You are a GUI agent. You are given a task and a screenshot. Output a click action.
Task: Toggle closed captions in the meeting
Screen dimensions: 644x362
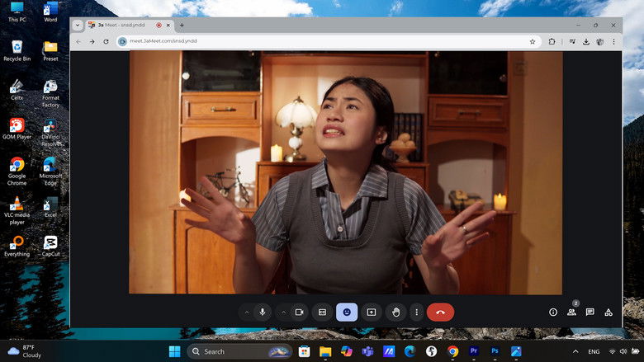click(323, 313)
